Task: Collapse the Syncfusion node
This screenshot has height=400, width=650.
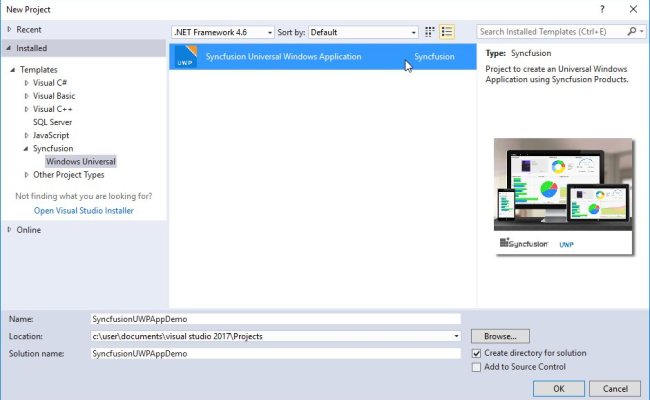Action: [26, 148]
